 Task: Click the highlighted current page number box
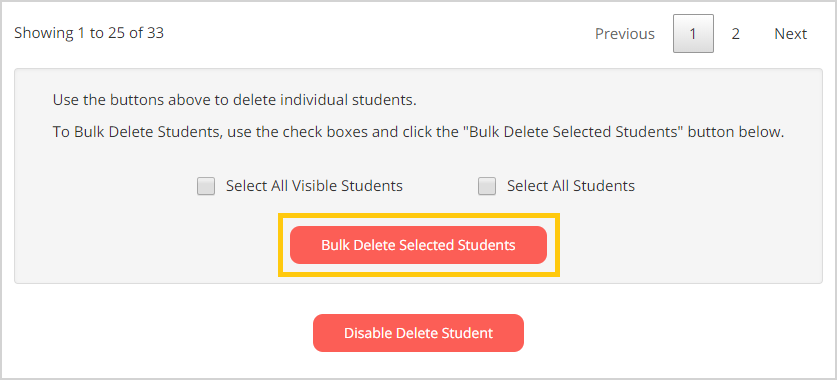pyautogui.click(x=693, y=34)
